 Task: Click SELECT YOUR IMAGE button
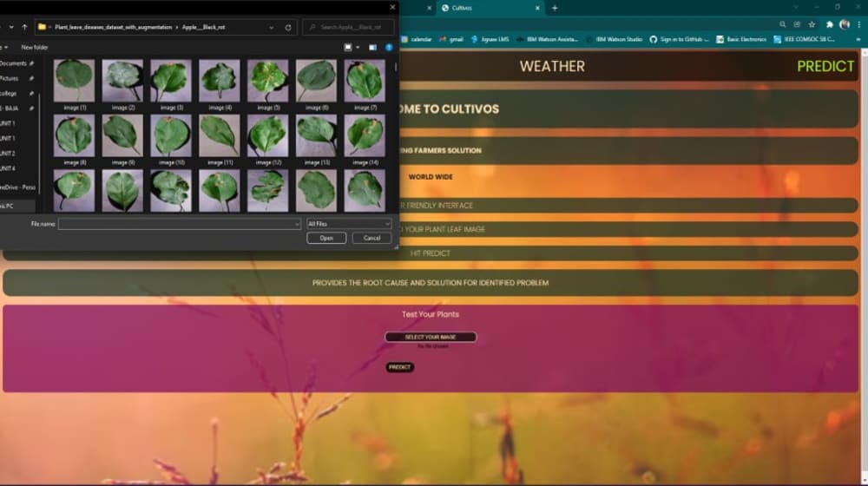(x=431, y=337)
